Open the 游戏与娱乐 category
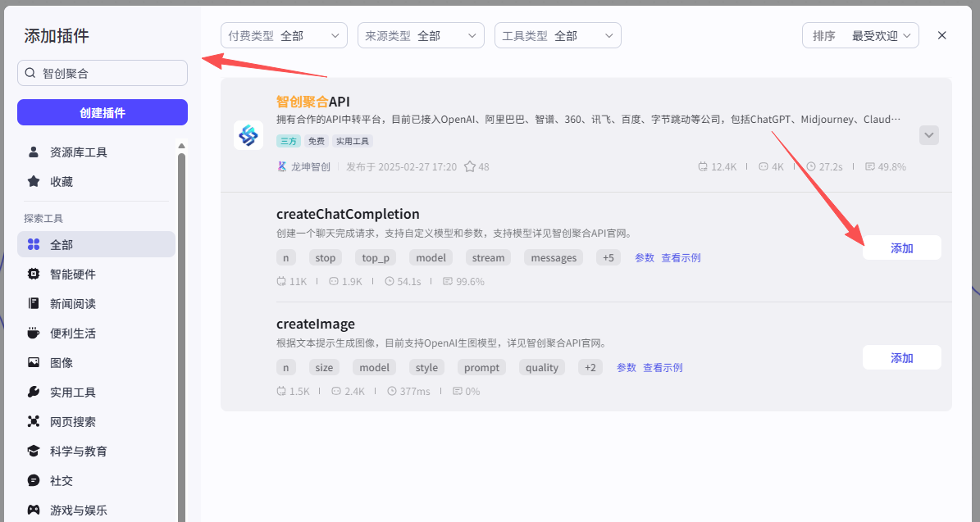Viewport: 980px width, 522px height. click(x=33, y=510)
